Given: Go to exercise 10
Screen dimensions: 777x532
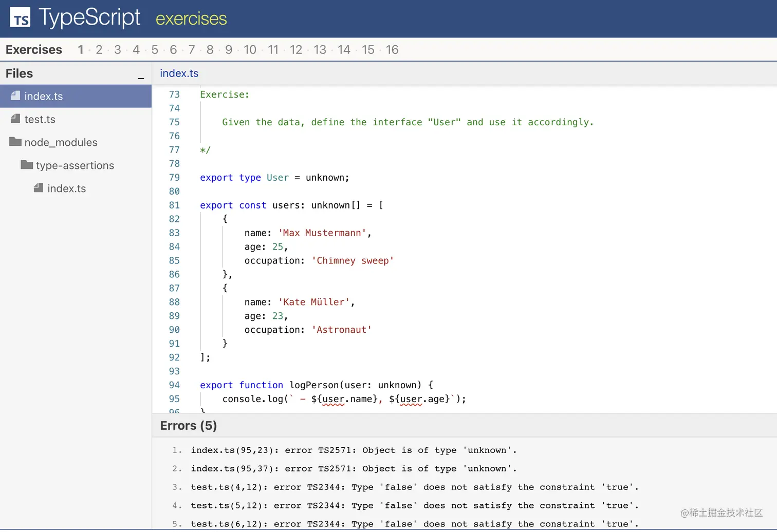Looking at the screenshot, I should [250, 50].
